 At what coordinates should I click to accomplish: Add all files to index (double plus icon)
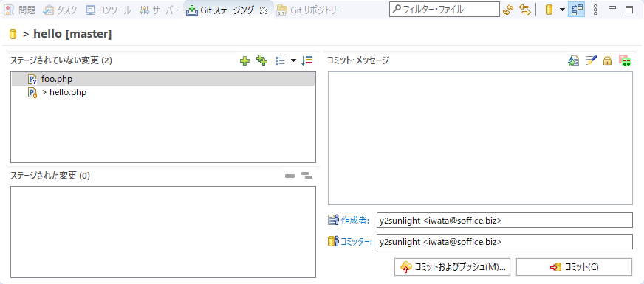(x=261, y=60)
